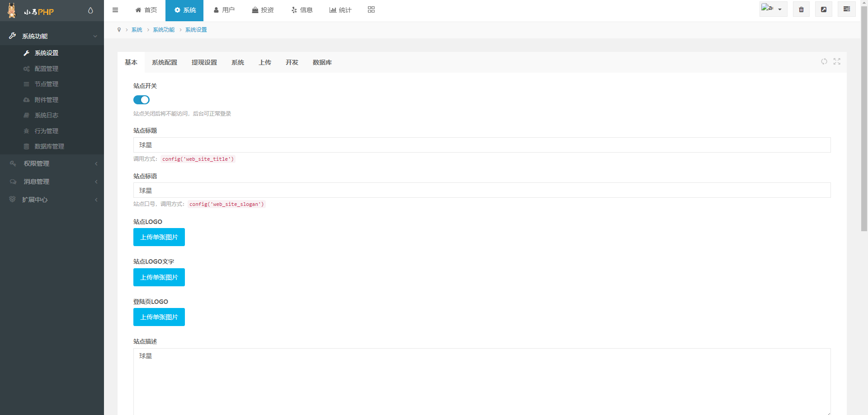
Task: Click the top-right list panel icon
Action: pyautogui.click(x=846, y=9)
